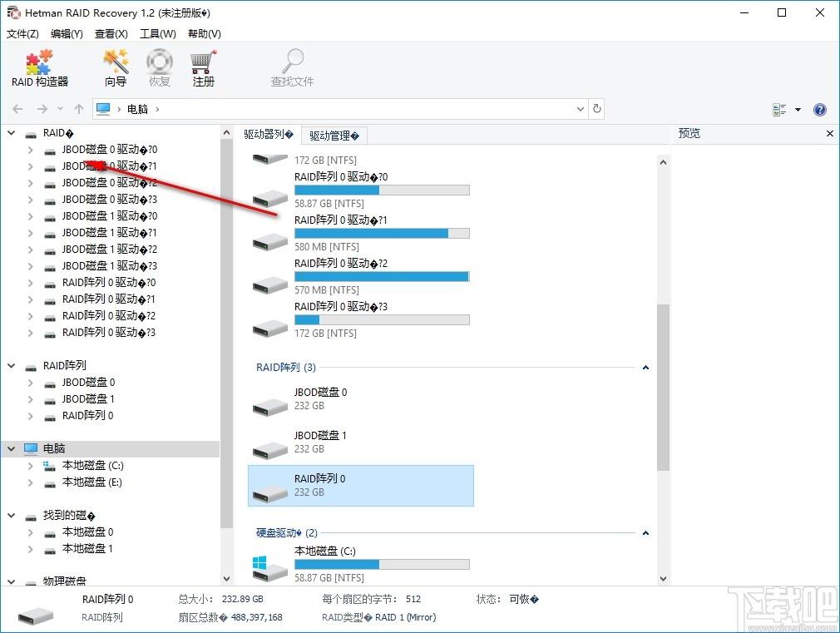Select JBOD磁盘 1 232 GB drive icon
This screenshot has width=840, height=633.
point(270,450)
